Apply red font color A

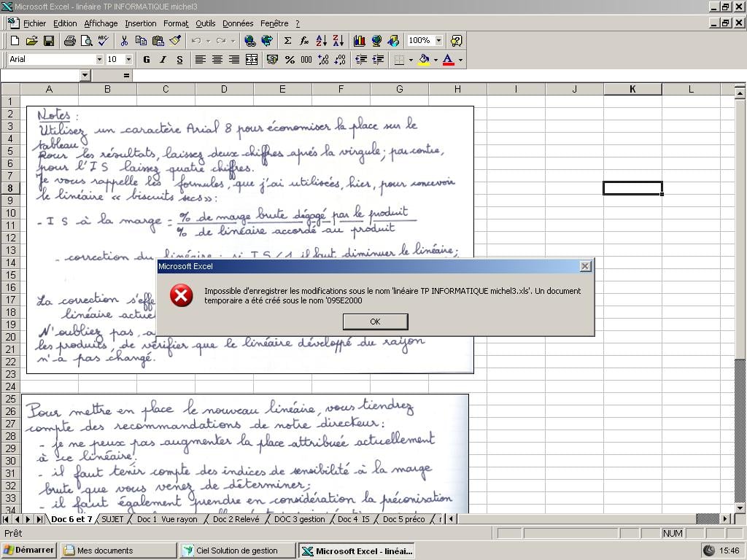449,60
